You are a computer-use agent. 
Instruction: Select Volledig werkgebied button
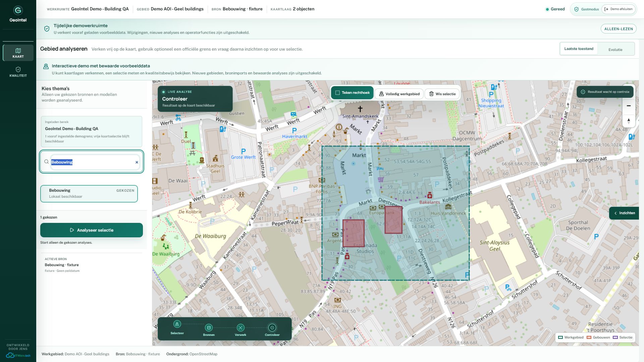coord(399,94)
